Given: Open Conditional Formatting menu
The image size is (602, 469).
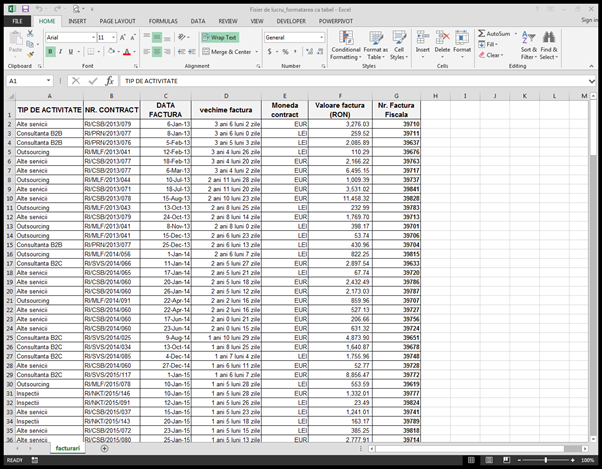Looking at the screenshot, I should coord(346,45).
